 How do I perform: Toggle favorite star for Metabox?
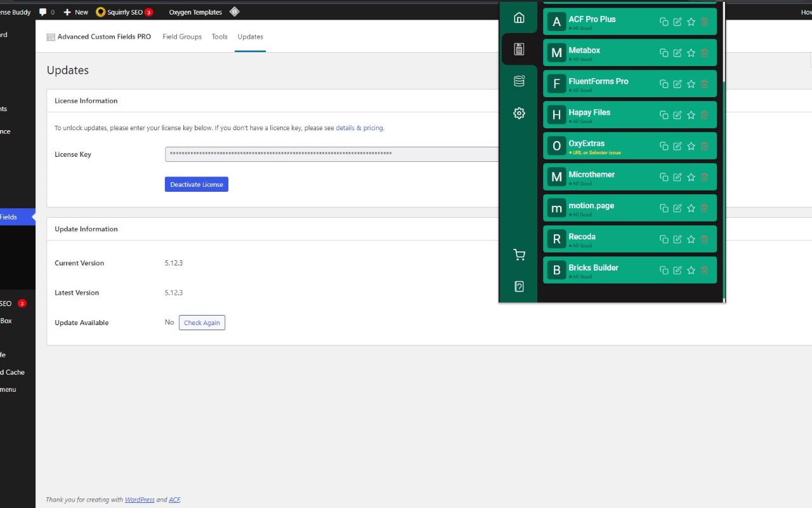(691, 53)
